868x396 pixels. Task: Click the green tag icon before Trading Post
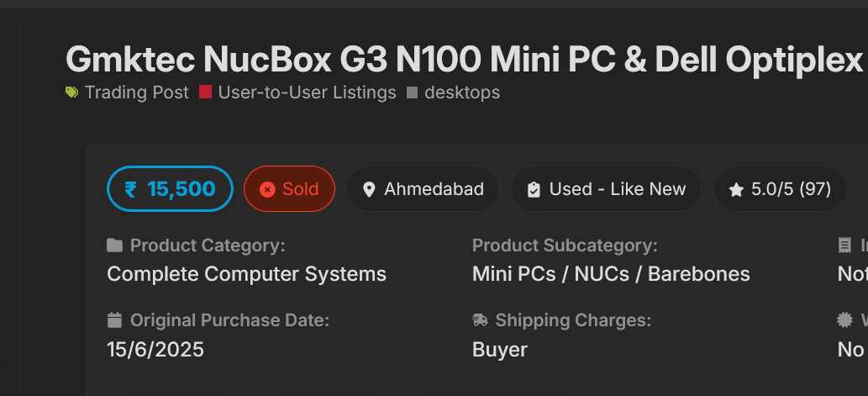pyautogui.click(x=72, y=92)
